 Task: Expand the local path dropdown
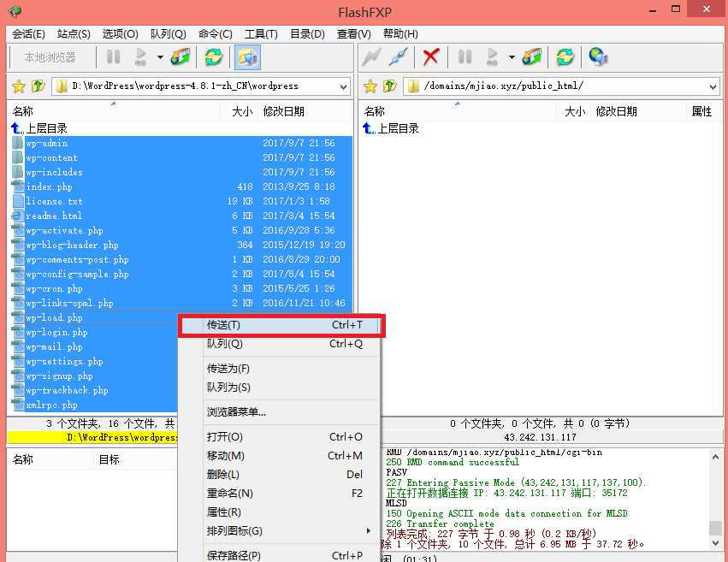pyautogui.click(x=343, y=86)
